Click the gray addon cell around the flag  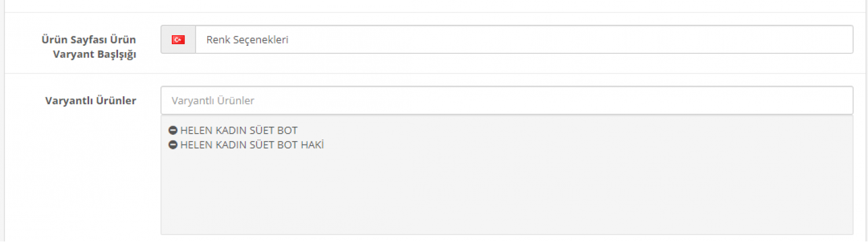(x=178, y=39)
